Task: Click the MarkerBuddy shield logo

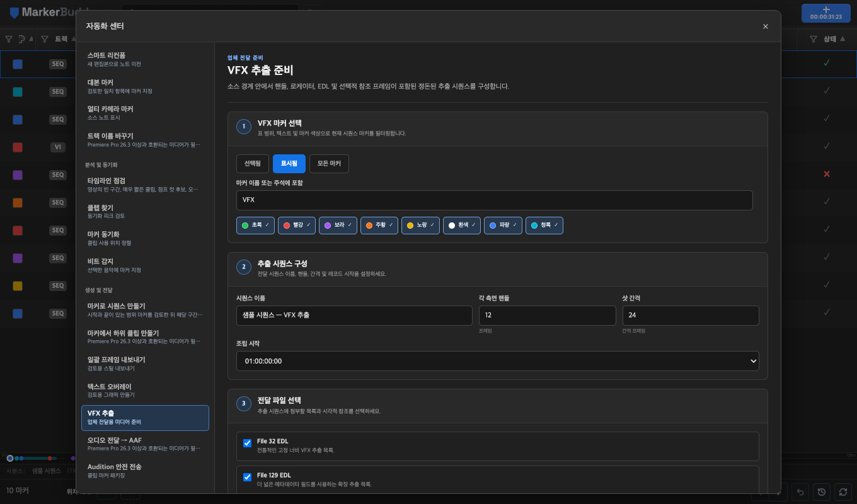Action: click(x=14, y=13)
